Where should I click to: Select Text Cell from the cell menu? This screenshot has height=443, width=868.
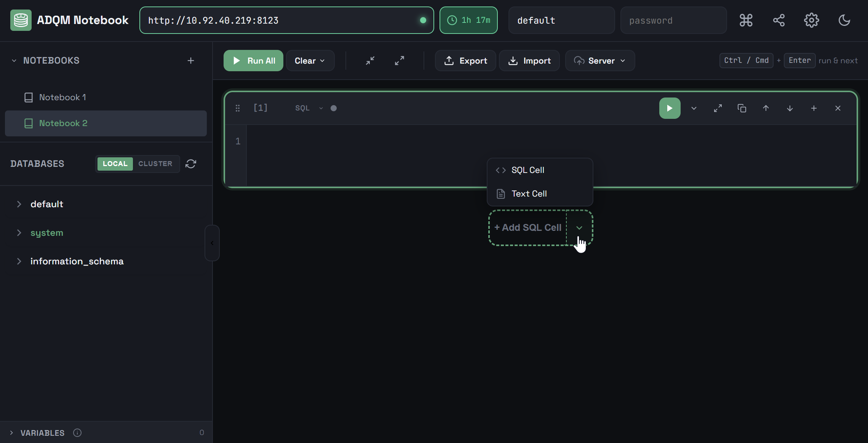pyautogui.click(x=529, y=194)
